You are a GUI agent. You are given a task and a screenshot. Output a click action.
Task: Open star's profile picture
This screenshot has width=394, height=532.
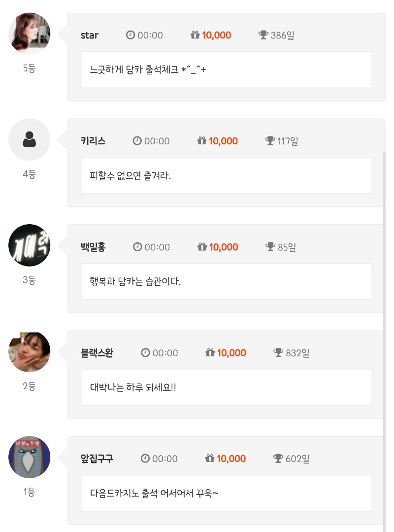30,33
